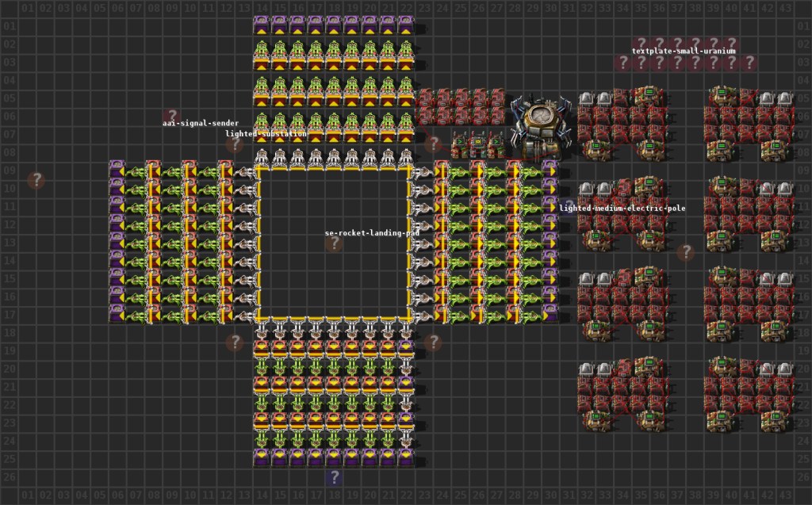Select the bluish ? marker touching lighted-medium-electric-pole label
This screenshot has height=505, width=812.
tap(568, 207)
